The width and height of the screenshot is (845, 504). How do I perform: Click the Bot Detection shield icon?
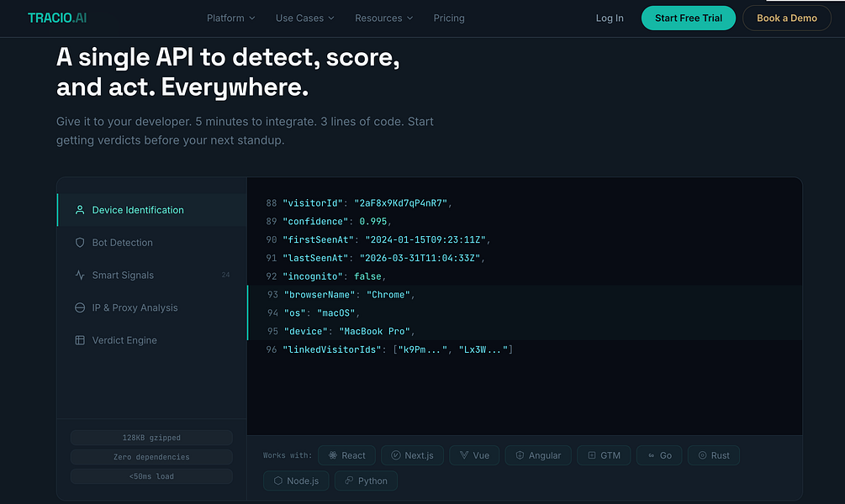80,242
